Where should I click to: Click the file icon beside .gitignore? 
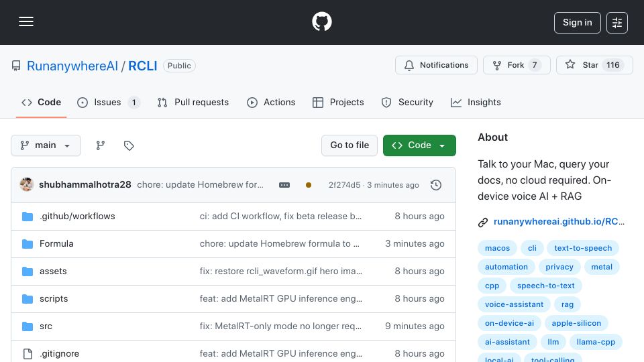coord(28,354)
